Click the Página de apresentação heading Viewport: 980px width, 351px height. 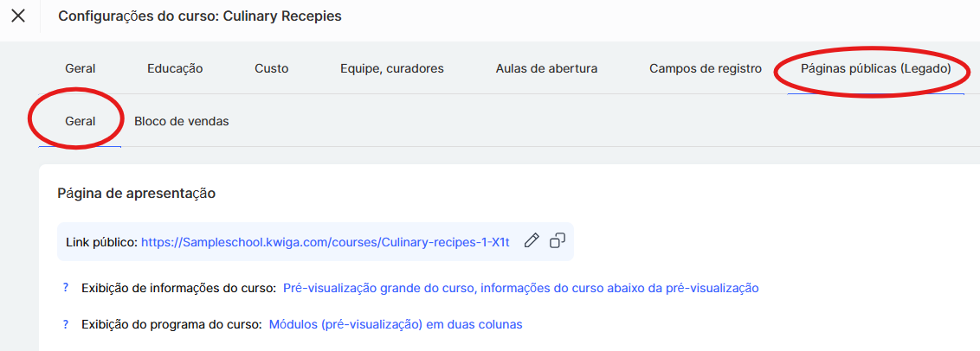pyautogui.click(x=136, y=194)
